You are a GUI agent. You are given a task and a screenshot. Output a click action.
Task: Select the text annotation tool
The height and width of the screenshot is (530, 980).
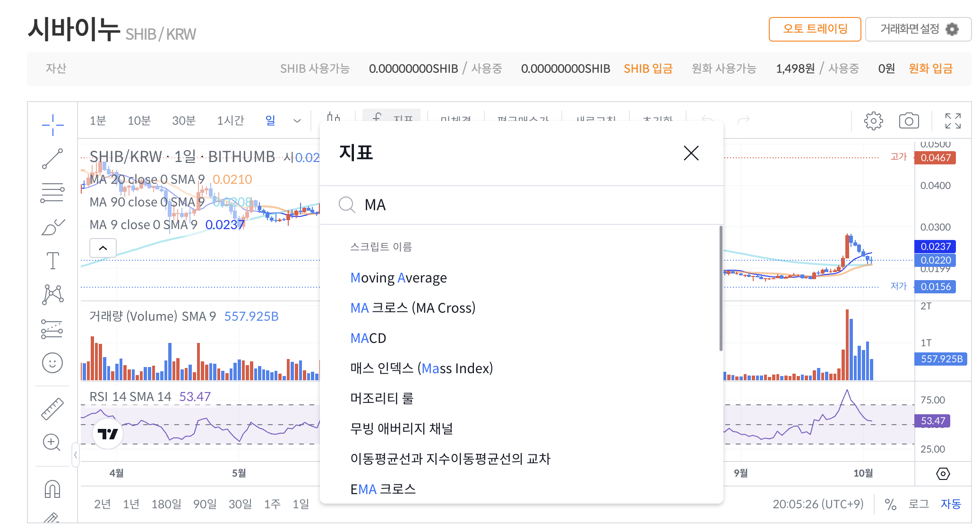click(52, 261)
